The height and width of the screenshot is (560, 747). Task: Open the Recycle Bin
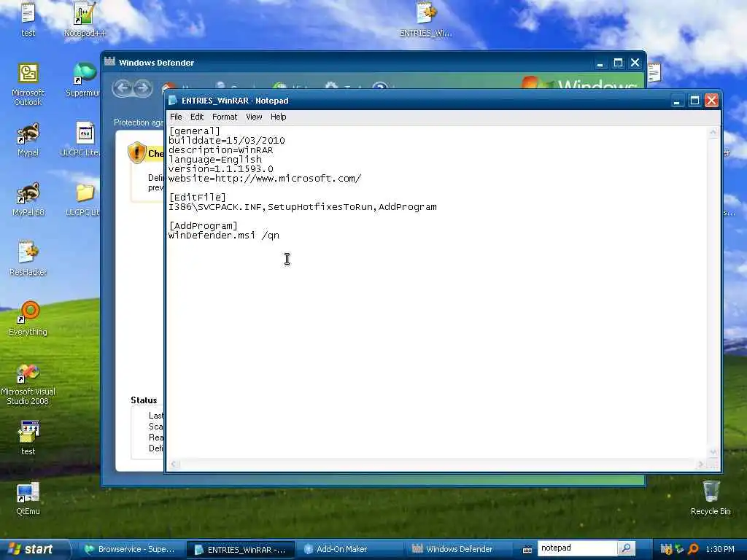point(711,498)
